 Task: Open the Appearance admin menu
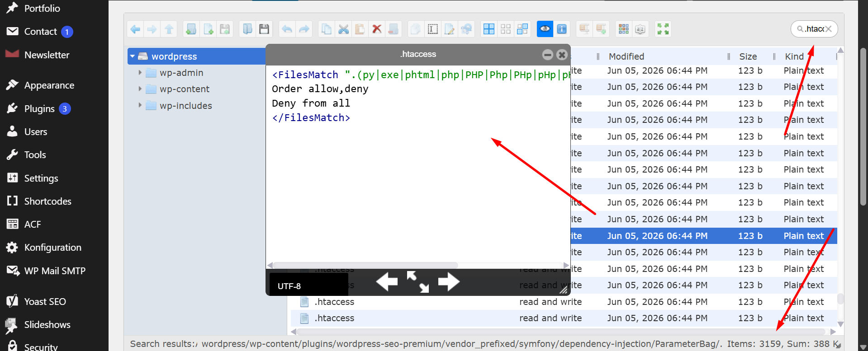(49, 85)
